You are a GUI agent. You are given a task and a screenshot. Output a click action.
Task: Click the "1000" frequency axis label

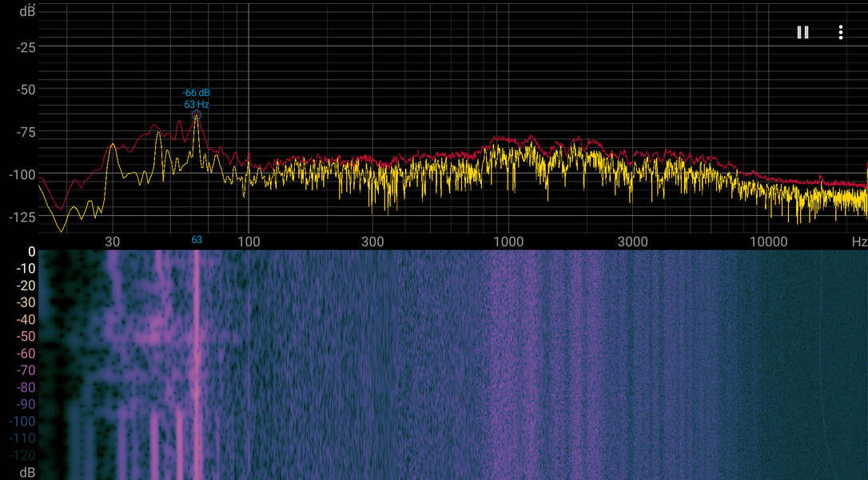(508, 242)
